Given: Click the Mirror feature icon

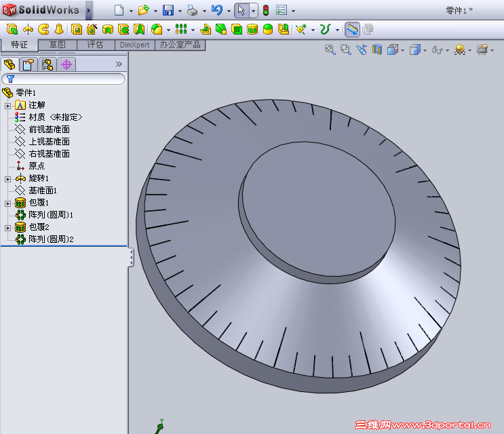Looking at the screenshot, I should click(x=284, y=29).
